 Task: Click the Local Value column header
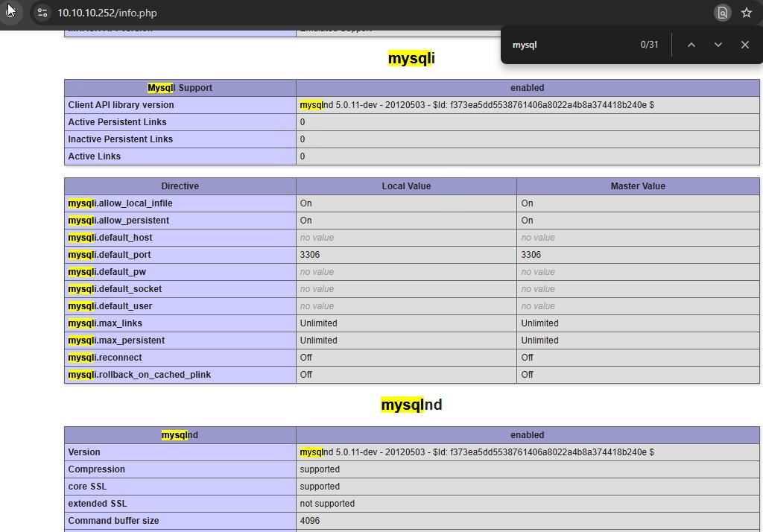click(406, 186)
